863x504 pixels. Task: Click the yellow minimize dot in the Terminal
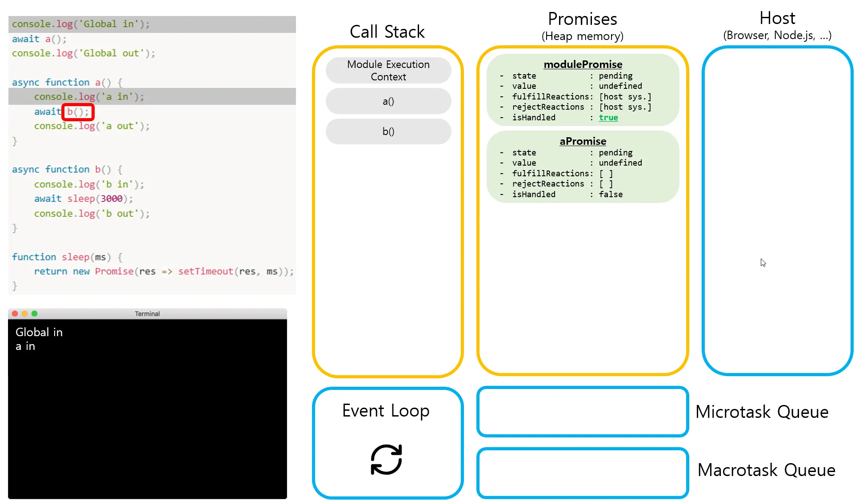tap(24, 314)
